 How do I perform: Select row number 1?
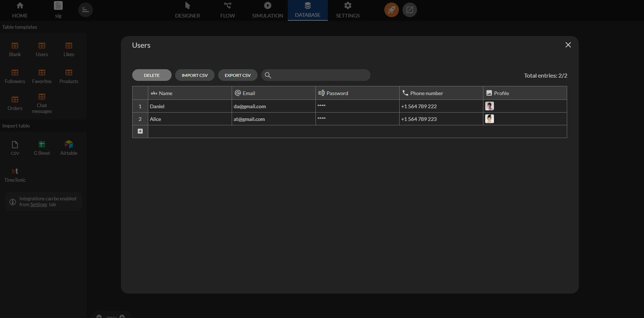point(140,106)
